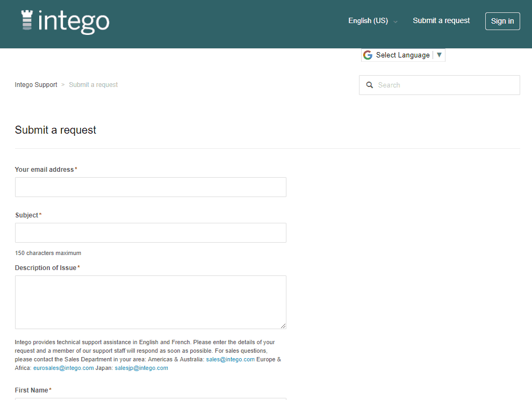This screenshot has width=532, height=400.
Task: Click the search magnifier icon
Action: 370,85
